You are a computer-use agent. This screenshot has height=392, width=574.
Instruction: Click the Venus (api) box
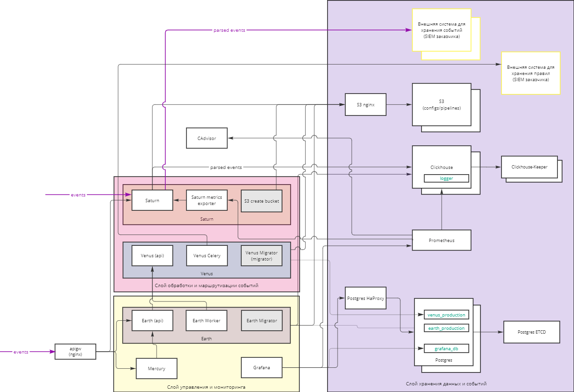coord(152,255)
